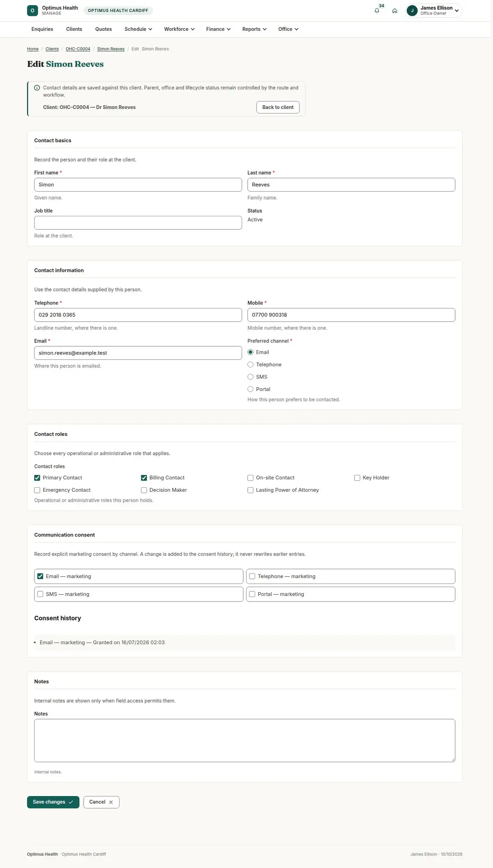The width and height of the screenshot is (493, 868).
Task: Enable Telephone marketing consent
Action: 252,576
